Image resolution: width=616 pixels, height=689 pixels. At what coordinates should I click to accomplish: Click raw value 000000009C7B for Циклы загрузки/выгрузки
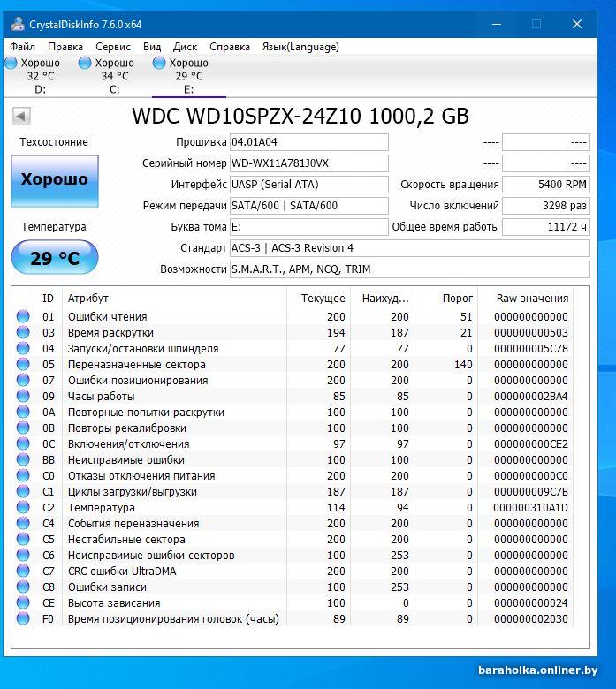point(530,492)
